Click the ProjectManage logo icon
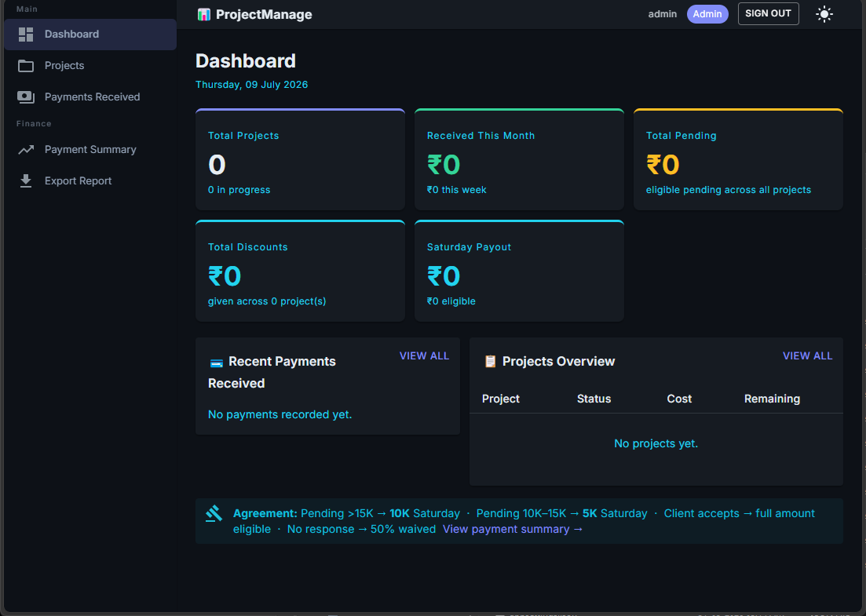 [204, 14]
